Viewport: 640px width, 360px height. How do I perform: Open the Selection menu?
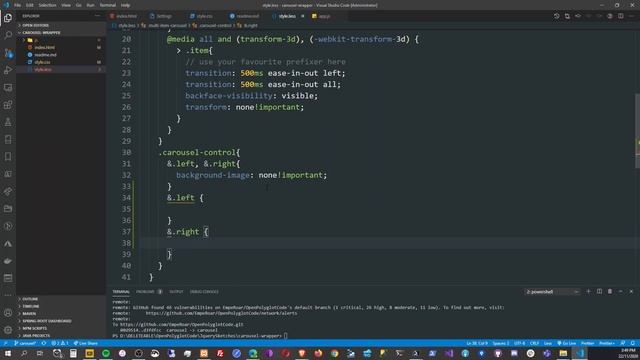coord(47,5)
